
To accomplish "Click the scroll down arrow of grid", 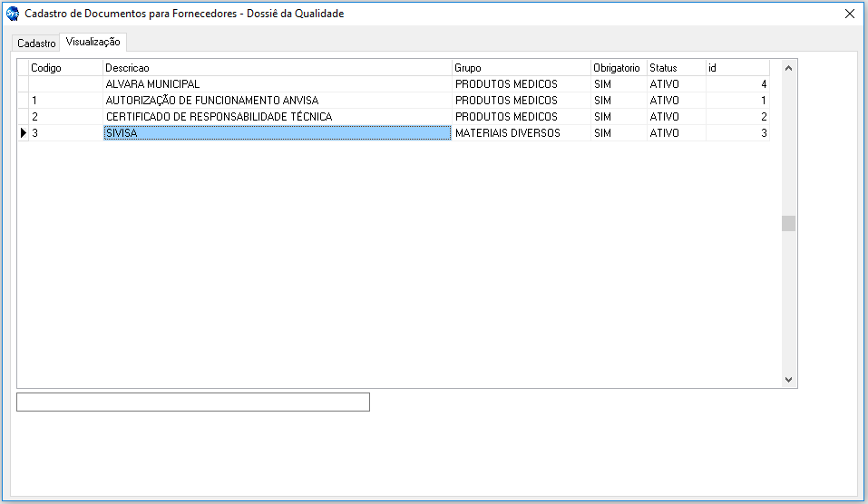I will point(788,380).
